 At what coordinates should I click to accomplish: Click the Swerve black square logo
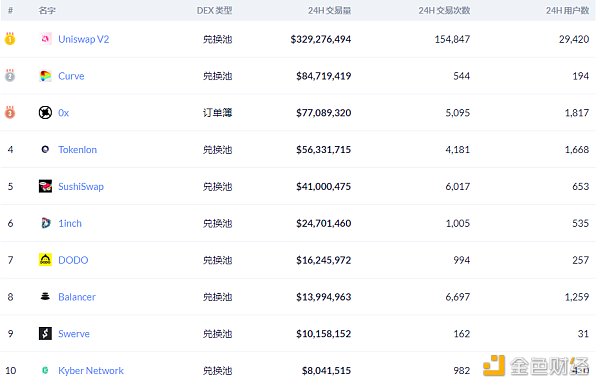click(x=45, y=333)
